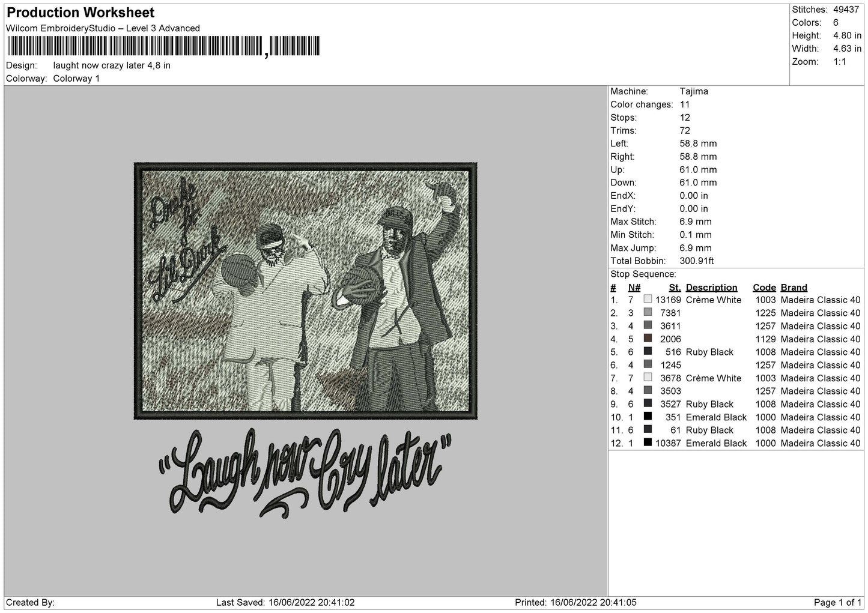868x613 pixels.
Task: Click the Total Bobbin value 300.91ft
Action: 697,261
